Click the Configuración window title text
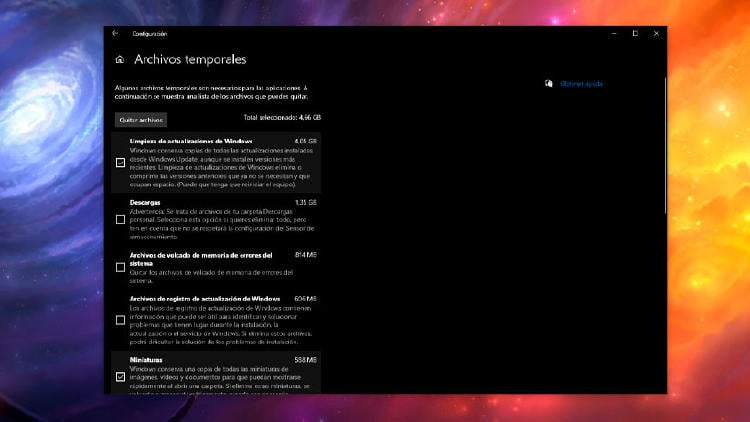750x422 pixels. tap(150, 33)
